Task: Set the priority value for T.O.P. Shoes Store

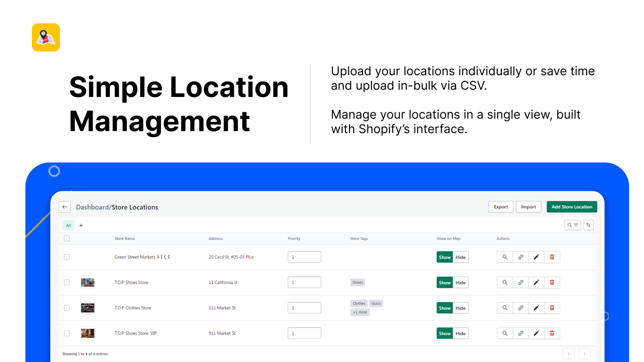Action: coord(304,282)
